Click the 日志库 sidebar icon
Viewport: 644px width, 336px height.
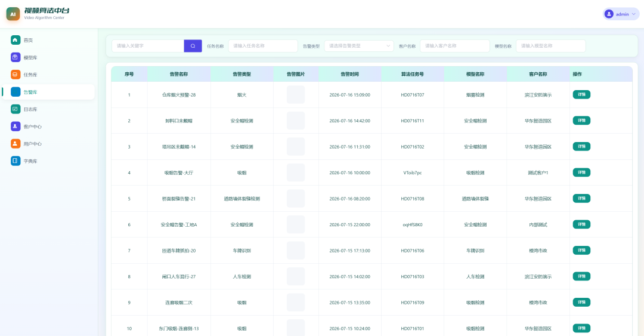[x=15, y=109]
